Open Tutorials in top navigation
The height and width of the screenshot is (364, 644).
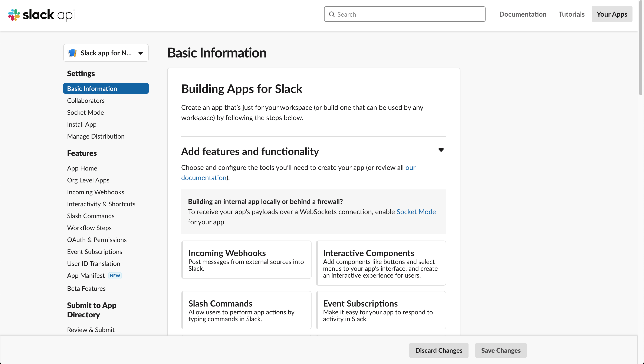click(x=571, y=14)
